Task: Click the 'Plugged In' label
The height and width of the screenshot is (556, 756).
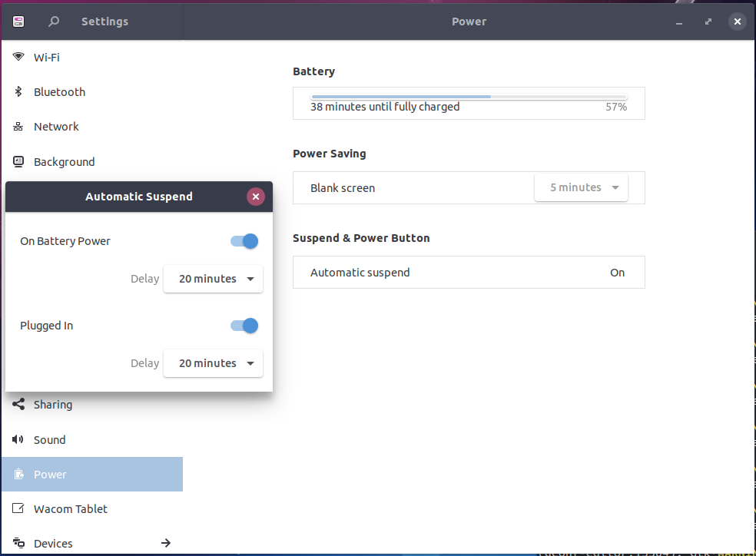Action: pyautogui.click(x=46, y=326)
